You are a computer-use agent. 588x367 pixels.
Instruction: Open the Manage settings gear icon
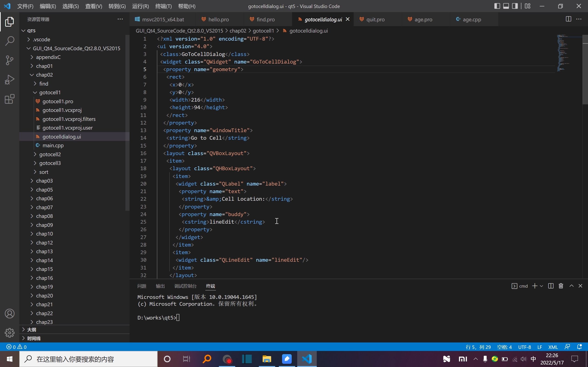click(9, 333)
